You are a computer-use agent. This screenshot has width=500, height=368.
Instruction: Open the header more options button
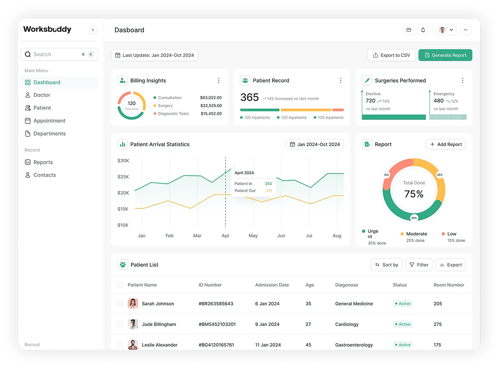466,30
